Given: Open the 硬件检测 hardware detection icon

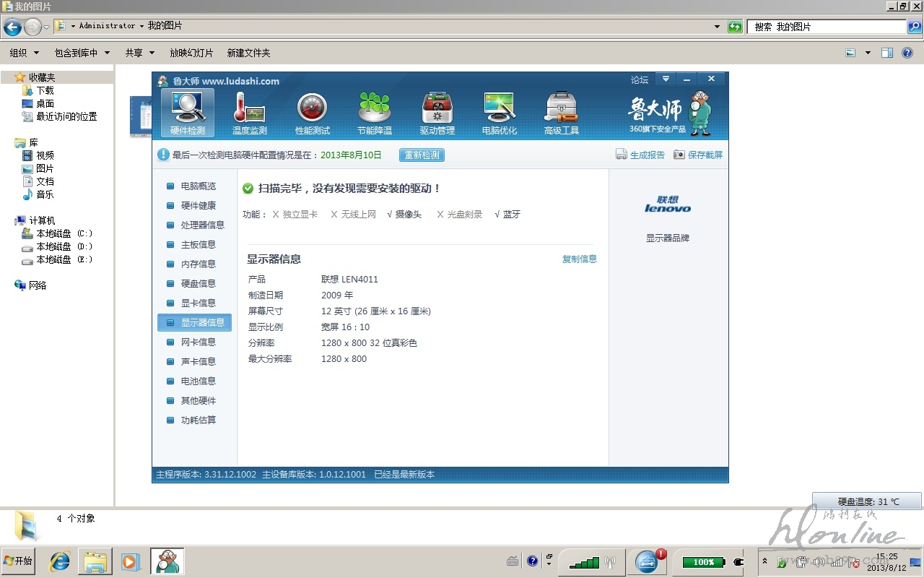Looking at the screenshot, I should pyautogui.click(x=188, y=113).
